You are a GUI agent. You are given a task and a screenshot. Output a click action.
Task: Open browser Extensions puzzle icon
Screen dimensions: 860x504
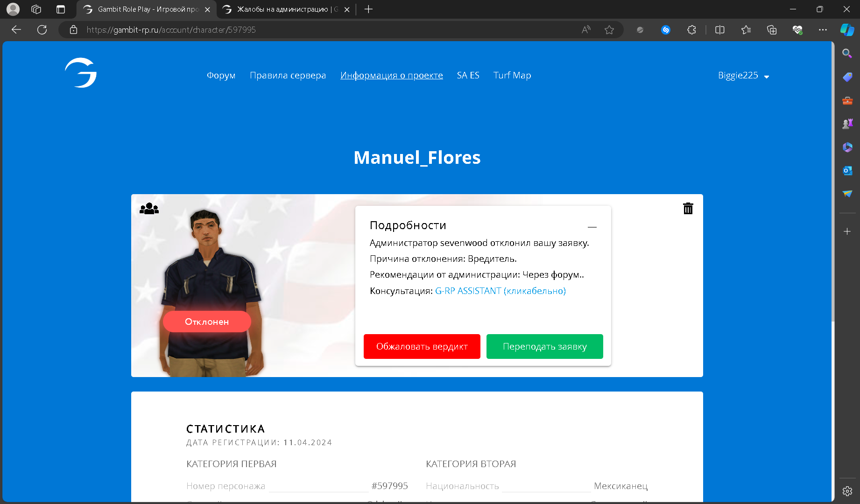pos(691,30)
